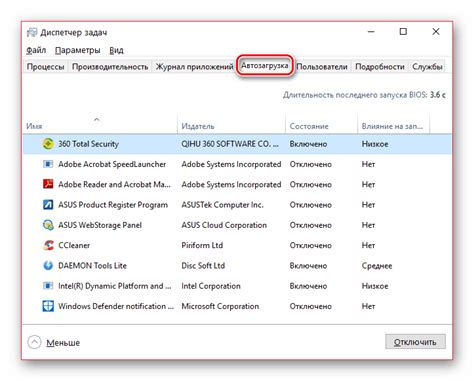Screen dimensions: 474x381
Task: Click the Task Manager title bar icon
Action: pyautogui.click(x=32, y=32)
